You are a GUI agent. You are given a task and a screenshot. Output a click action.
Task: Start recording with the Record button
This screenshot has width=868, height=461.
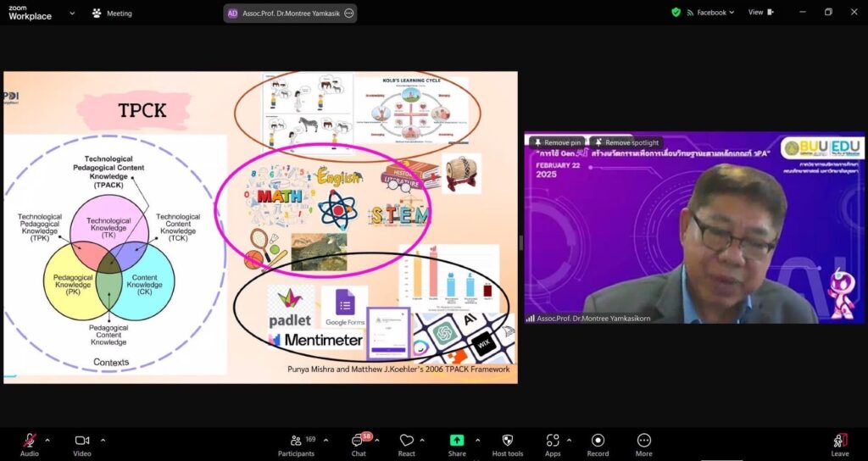click(598, 441)
